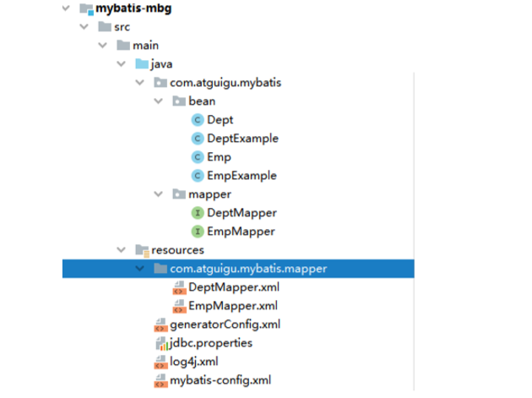
Task: Click the DeptExample class icon
Action: tap(198, 139)
